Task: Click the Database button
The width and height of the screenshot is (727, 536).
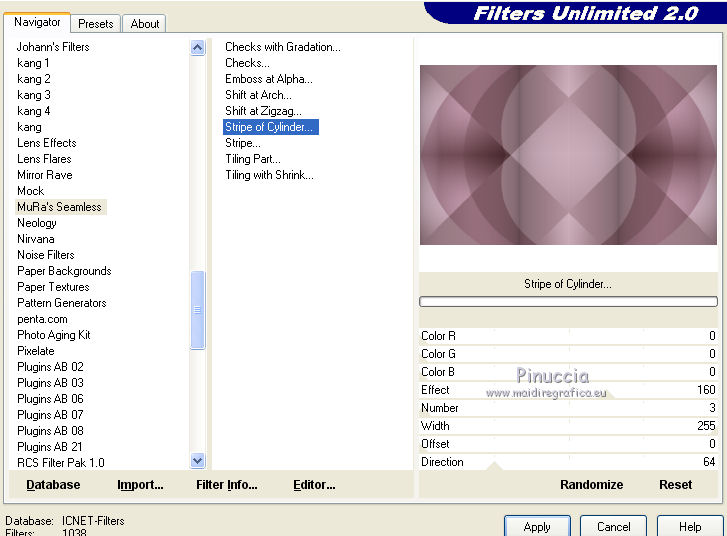Action: 53,485
